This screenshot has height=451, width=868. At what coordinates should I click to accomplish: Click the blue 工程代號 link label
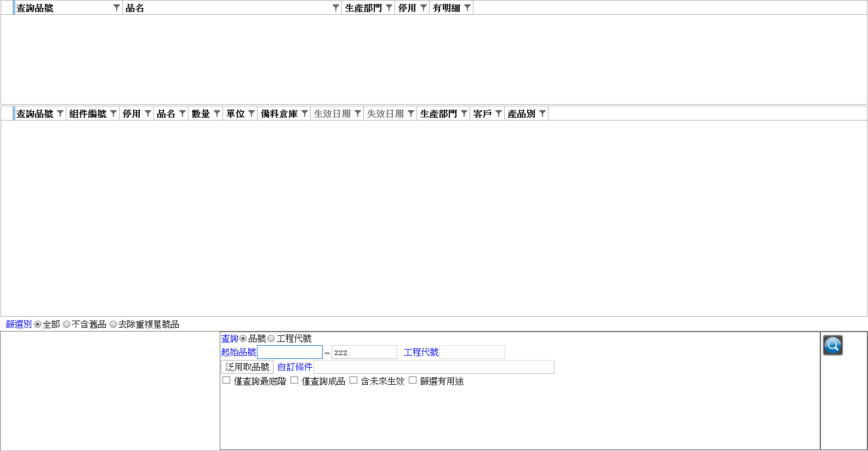click(x=421, y=352)
